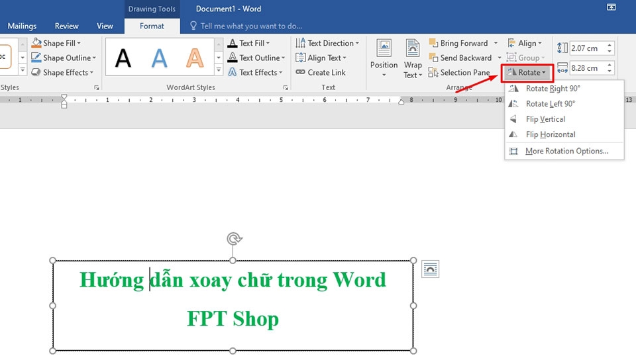Switch to the Review tab
The image size is (636, 364).
[66, 26]
